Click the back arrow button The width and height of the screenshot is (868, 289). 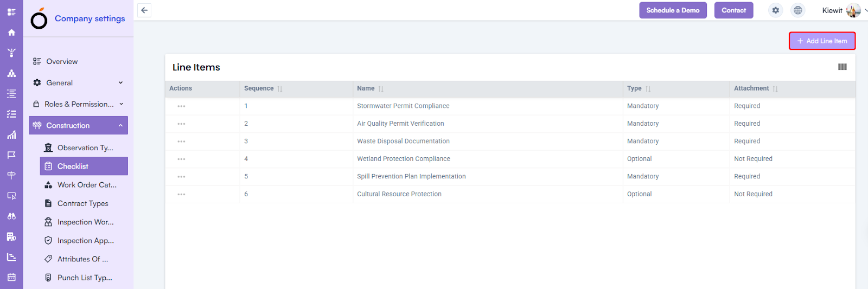[x=144, y=10]
